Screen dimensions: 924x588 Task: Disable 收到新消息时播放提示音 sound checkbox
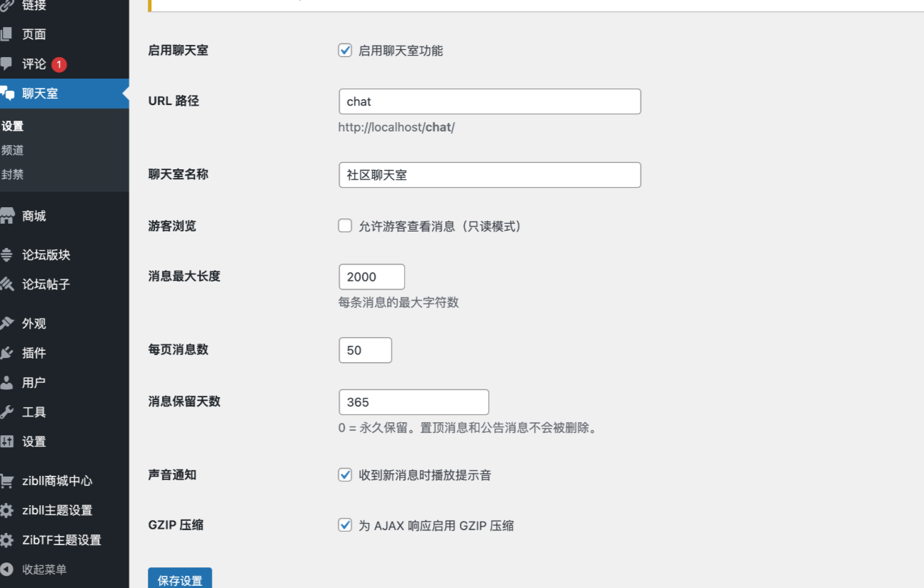click(x=345, y=474)
